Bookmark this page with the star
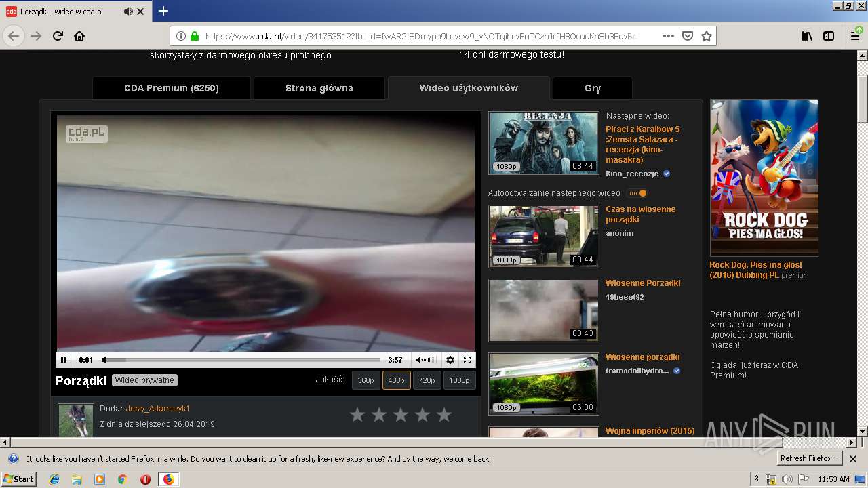This screenshot has width=868, height=488. 707,36
